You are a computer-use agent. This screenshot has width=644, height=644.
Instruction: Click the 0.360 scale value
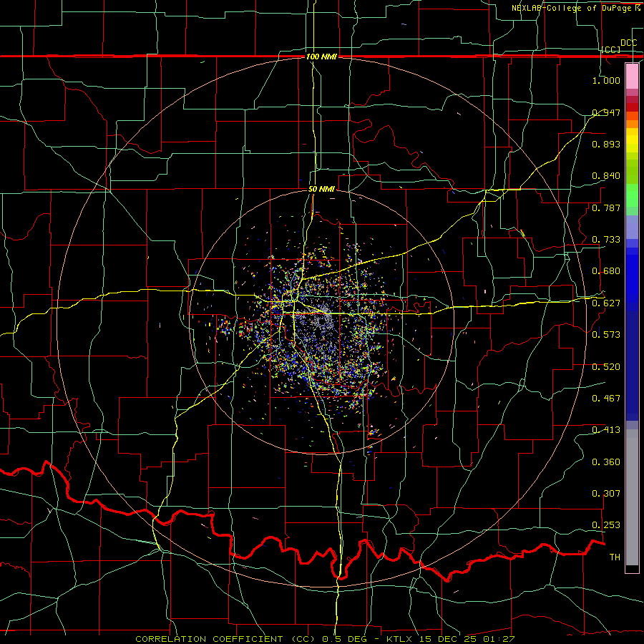[606, 462]
